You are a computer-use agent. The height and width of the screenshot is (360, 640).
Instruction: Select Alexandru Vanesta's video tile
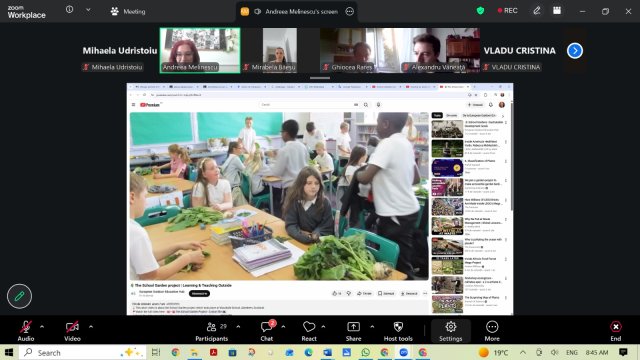click(440, 50)
